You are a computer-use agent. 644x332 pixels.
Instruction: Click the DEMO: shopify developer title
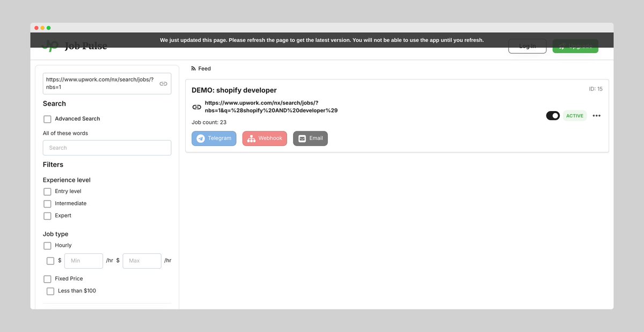[234, 90]
